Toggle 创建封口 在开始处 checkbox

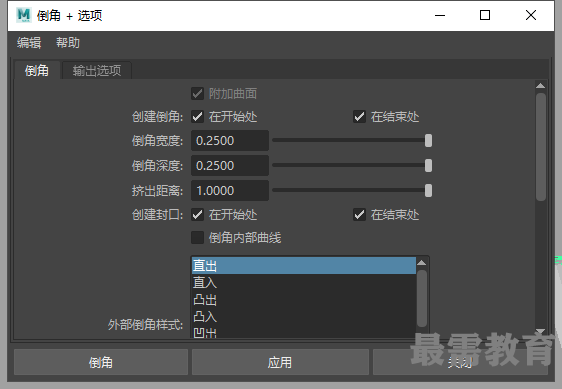pyautogui.click(x=197, y=215)
